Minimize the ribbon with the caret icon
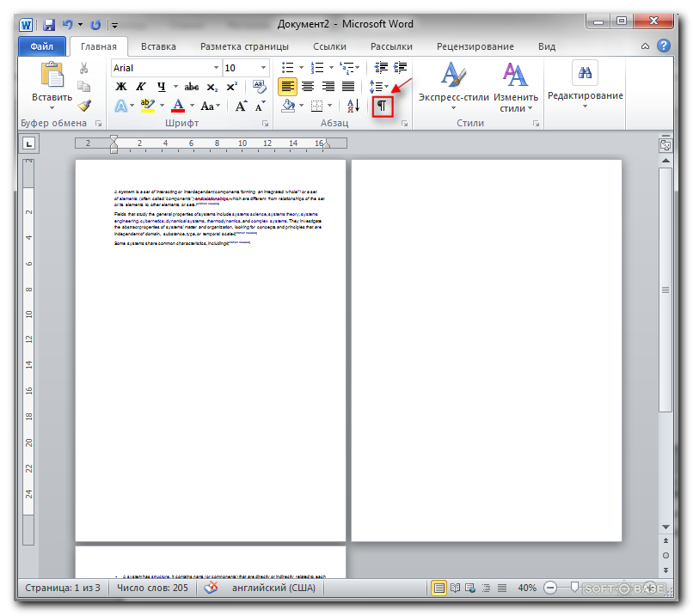This screenshot has width=693, height=616. tap(645, 46)
